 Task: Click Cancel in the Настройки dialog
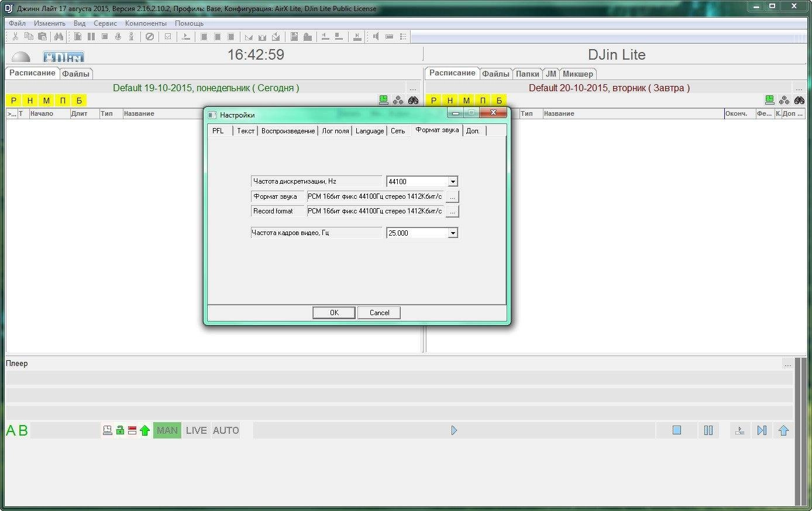click(379, 313)
